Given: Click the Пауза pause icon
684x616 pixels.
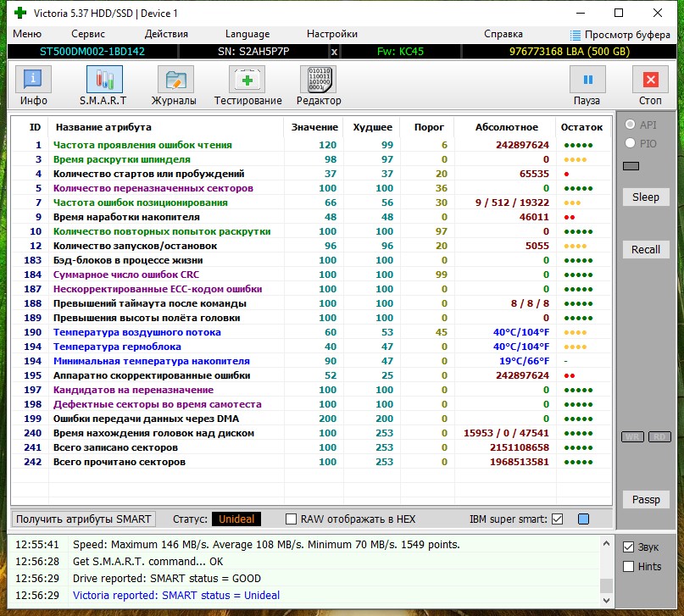Looking at the screenshot, I should [x=587, y=80].
